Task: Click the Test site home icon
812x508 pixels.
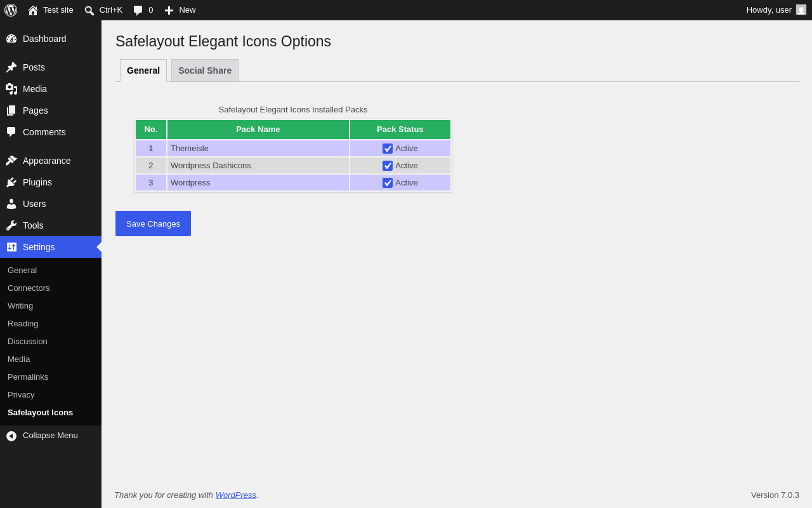Action: (x=33, y=10)
